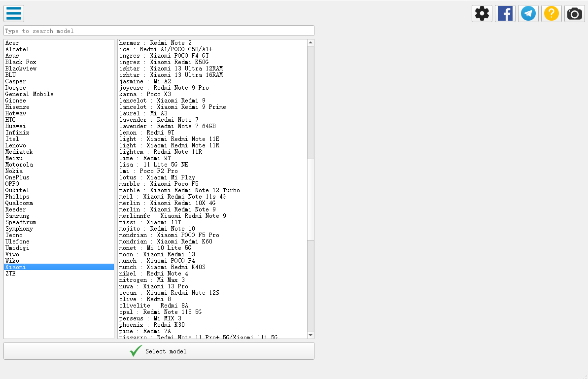Select Mediatek from the brand list
The image size is (588, 379).
tap(19, 152)
